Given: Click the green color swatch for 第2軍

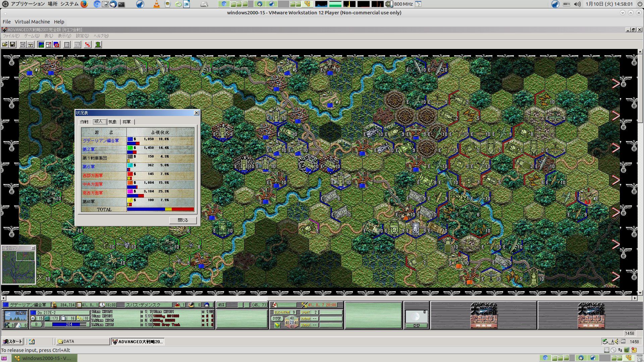Looking at the screenshot, I should [x=130, y=147].
